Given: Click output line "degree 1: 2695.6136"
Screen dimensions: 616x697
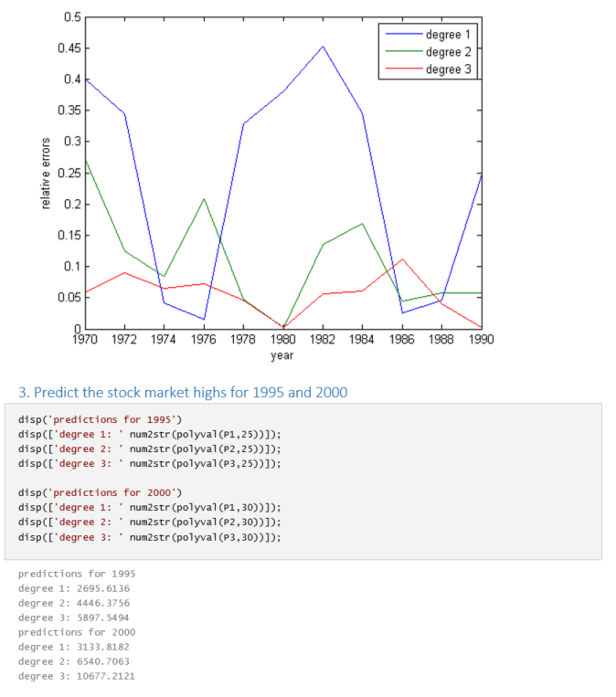Looking at the screenshot, I should (x=76, y=588).
